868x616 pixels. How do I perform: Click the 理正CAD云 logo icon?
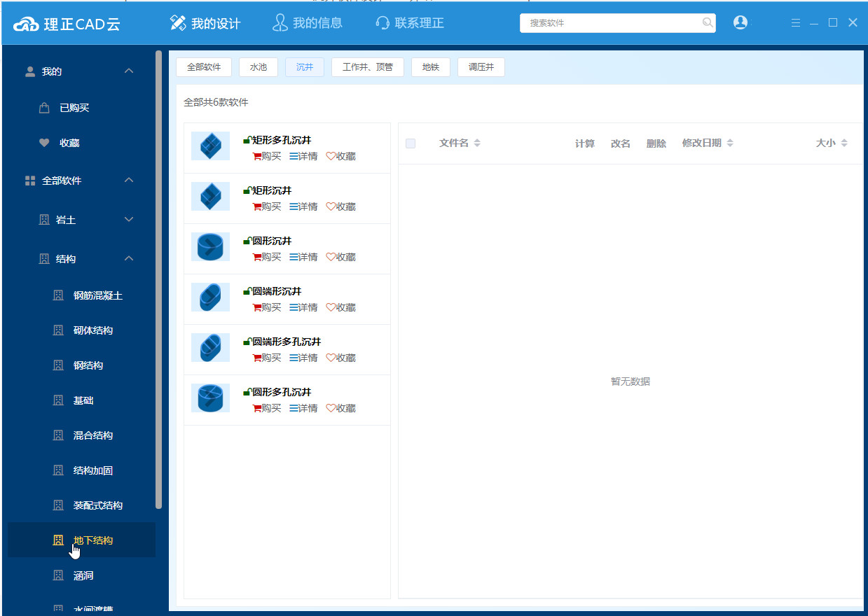tap(25, 24)
